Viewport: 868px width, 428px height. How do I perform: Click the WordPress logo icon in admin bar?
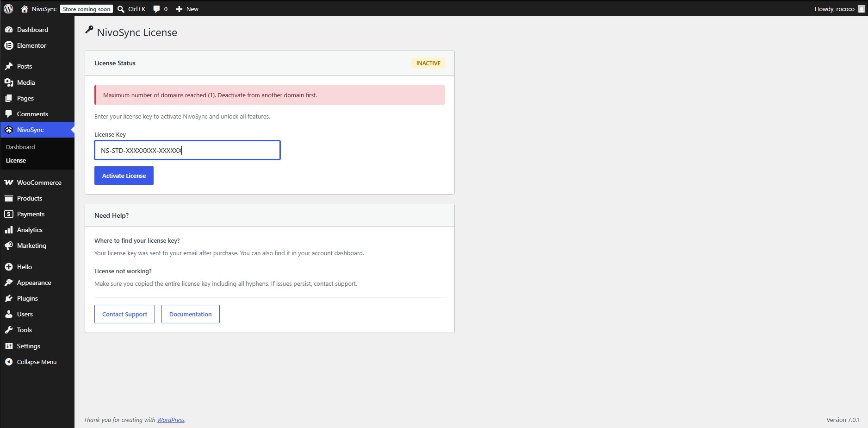point(8,9)
